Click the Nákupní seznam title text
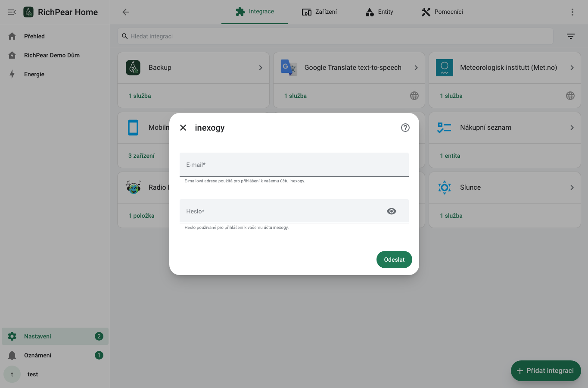588x388 pixels. [485, 128]
